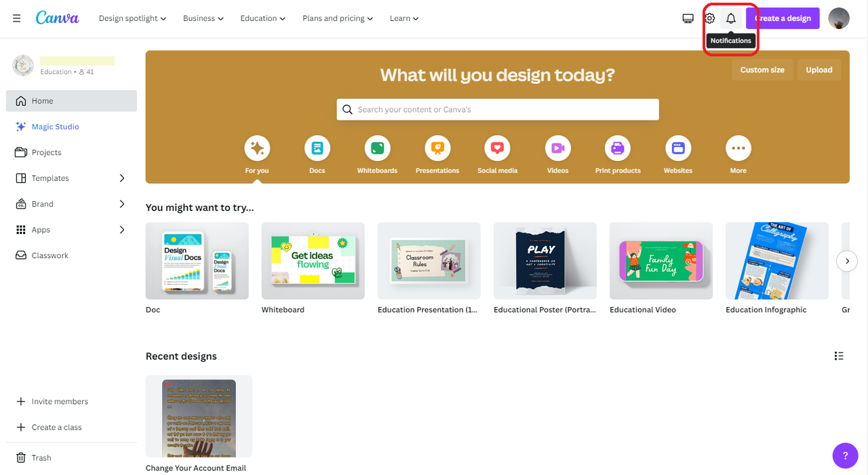Screen dimensions: 868x475
Task: Open the help question mark button
Action: click(x=845, y=455)
